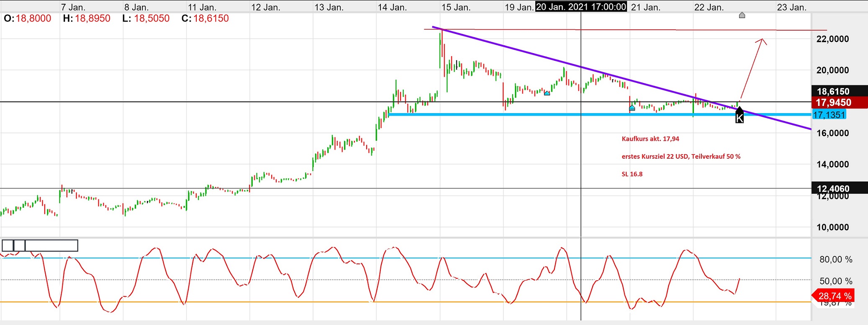Screen dimensions: 868x325
Task: Select the 'Kaufkurs akt. 17,94' text annotation
Action: pos(650,139)
